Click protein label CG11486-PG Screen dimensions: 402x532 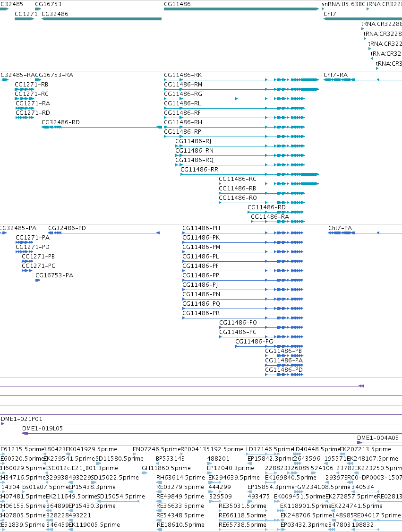point(254,342)
